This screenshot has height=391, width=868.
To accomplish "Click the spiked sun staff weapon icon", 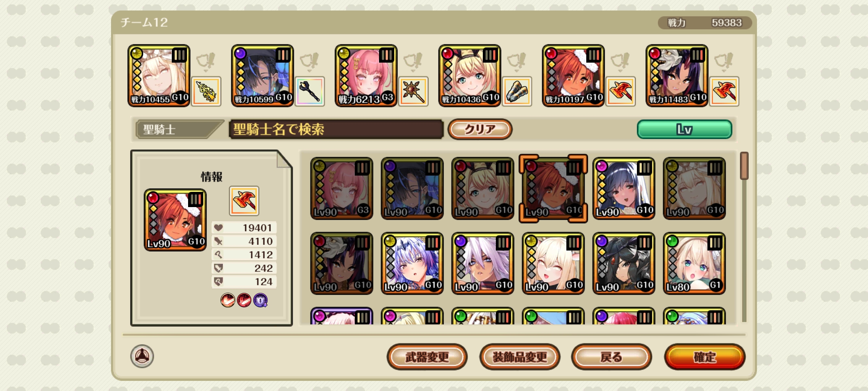I will pos(413,91).
